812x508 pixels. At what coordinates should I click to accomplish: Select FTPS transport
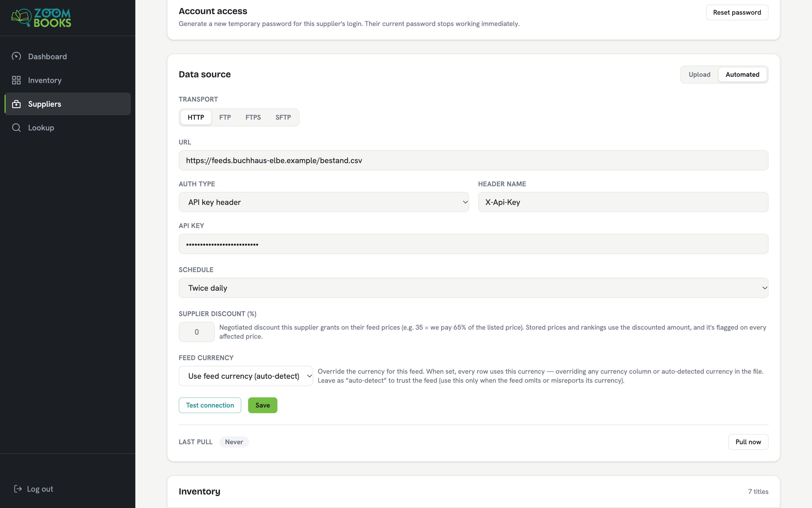click(x=253, y=117)
